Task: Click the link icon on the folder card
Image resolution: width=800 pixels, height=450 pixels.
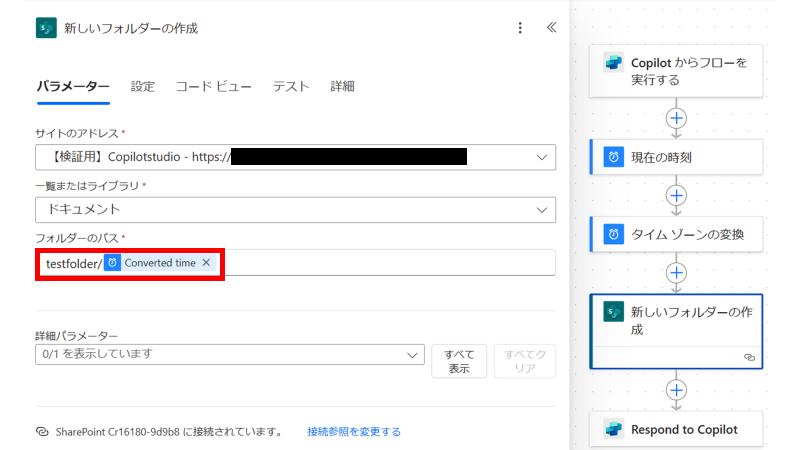Action: (749, 357)
